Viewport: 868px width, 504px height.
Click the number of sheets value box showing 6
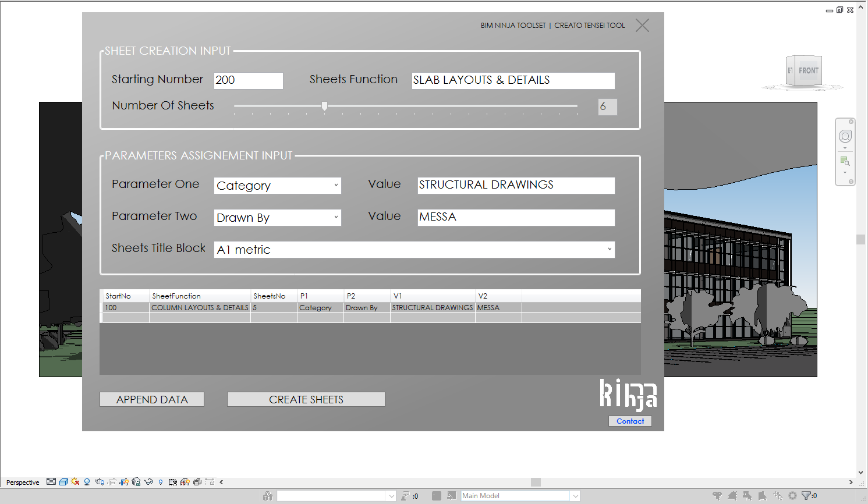(607, 107)
